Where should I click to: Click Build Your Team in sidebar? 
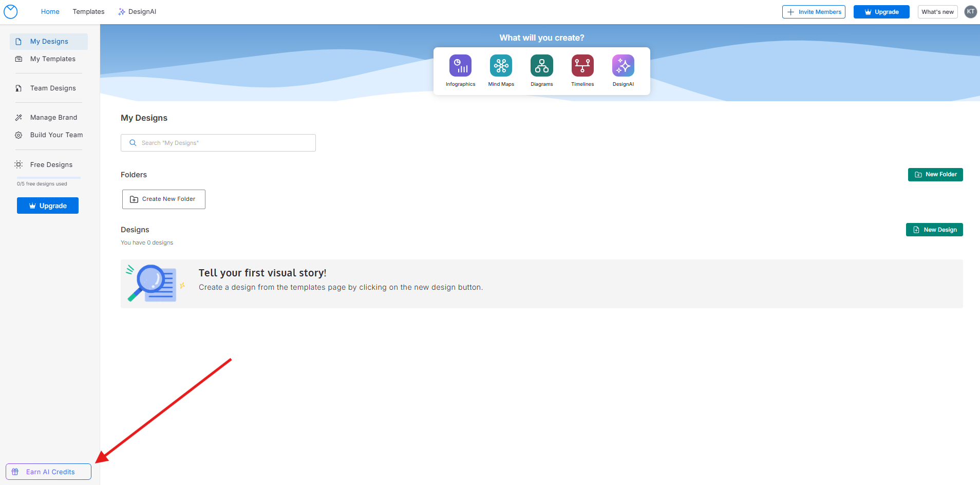pyautogui.click(x=56, y=135)
